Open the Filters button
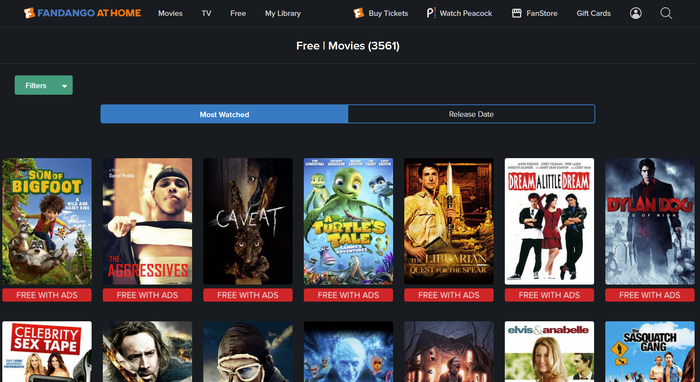Screen dimensions: 700x382 [44, 85]
